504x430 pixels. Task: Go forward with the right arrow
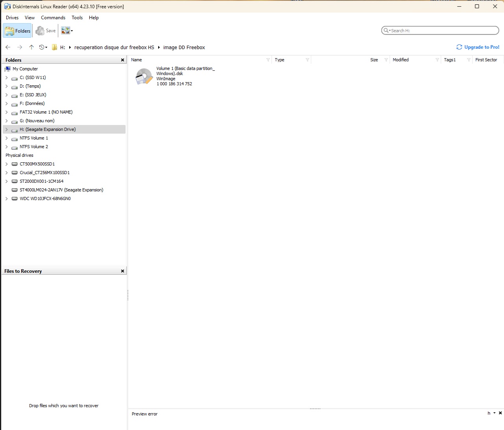(20, 47)
